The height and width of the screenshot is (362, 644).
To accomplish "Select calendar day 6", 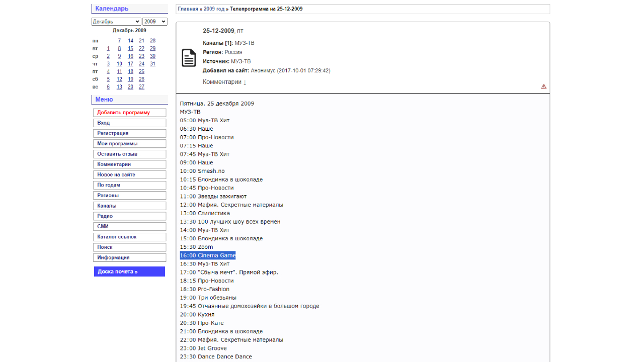I will 108,87.
